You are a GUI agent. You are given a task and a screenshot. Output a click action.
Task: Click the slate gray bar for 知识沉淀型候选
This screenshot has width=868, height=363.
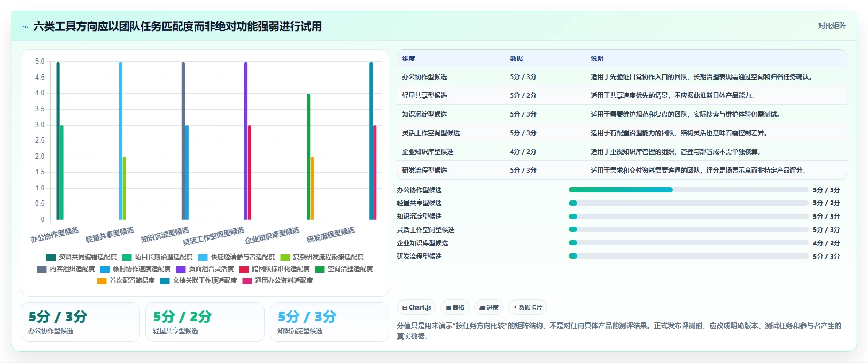point(183,141)
